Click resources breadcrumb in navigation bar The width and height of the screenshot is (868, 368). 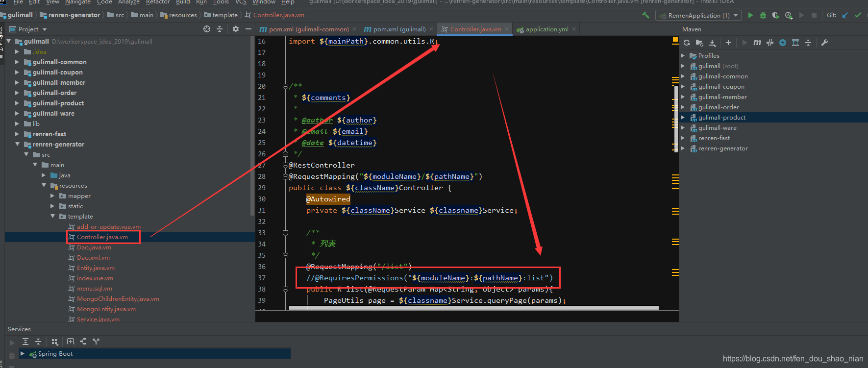(178, 15)
